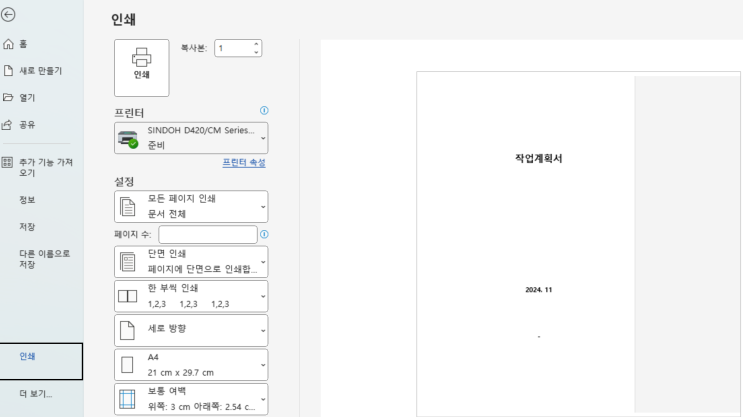Click the portrait page icon beside 세로 방향
The width and height of the screenshot is (743, 417).
(127, 330)
